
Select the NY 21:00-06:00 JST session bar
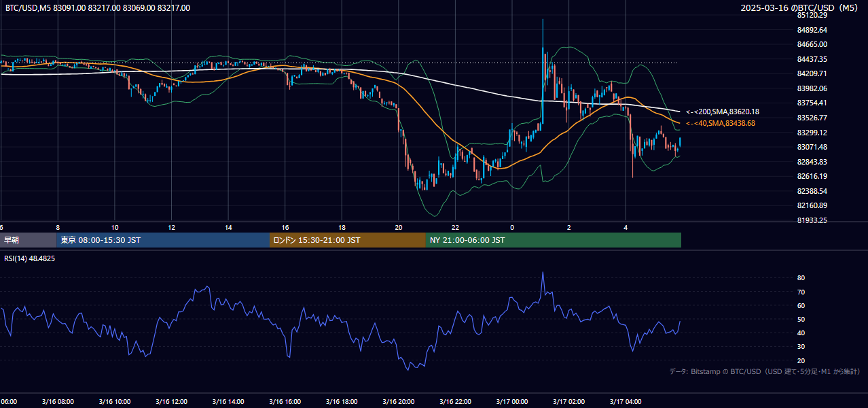(x=554, y=240)
